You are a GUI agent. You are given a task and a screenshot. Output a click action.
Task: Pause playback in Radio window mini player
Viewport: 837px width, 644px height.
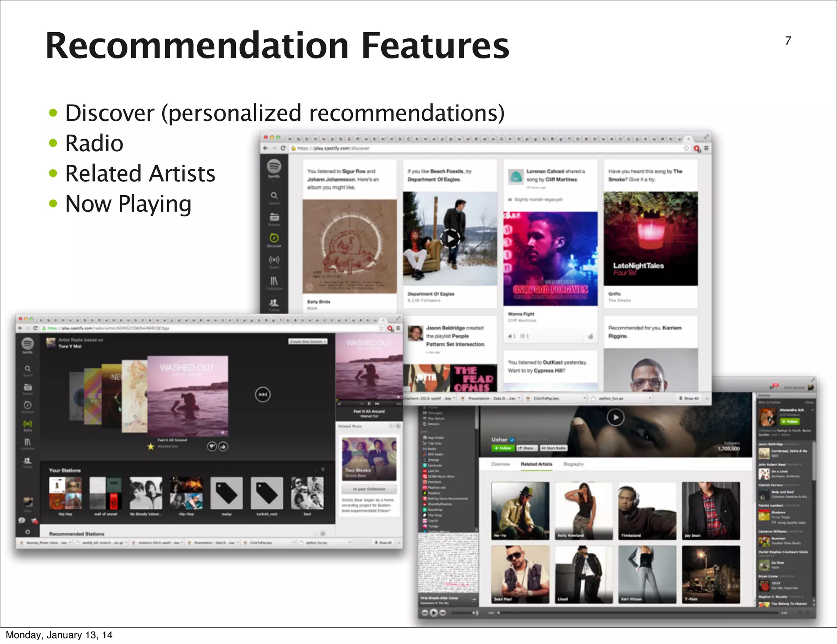click(369, 403)
